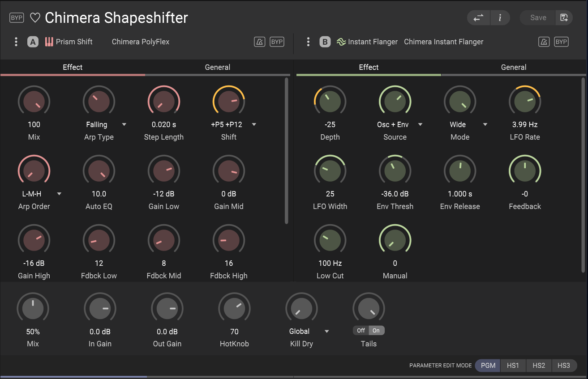The width and height of the screenshot is (588, 379).
Task: Click the Depth knob
Action: 330,102
